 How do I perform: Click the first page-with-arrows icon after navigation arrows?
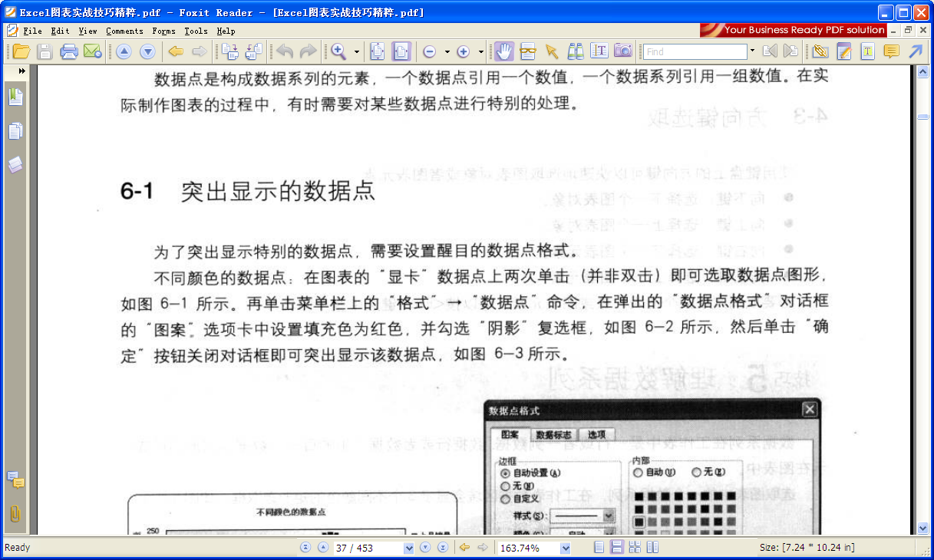[x=229, y=51]
